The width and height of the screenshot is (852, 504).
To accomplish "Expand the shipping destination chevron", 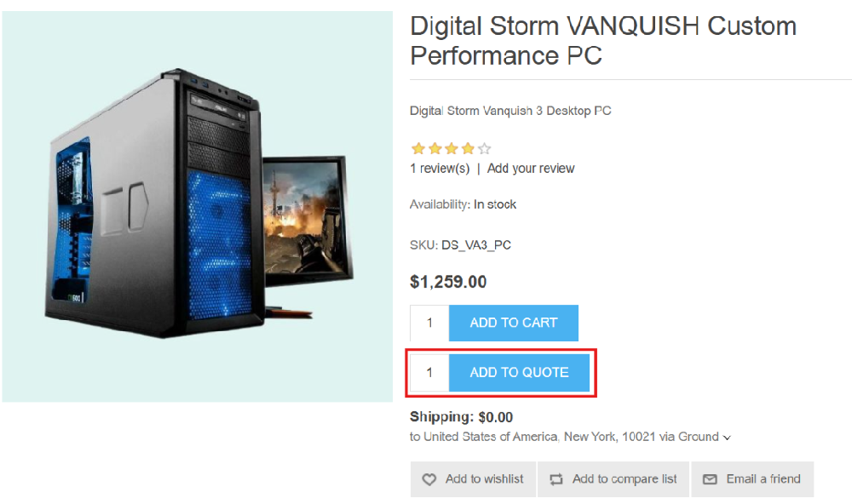I will point(727,438).
